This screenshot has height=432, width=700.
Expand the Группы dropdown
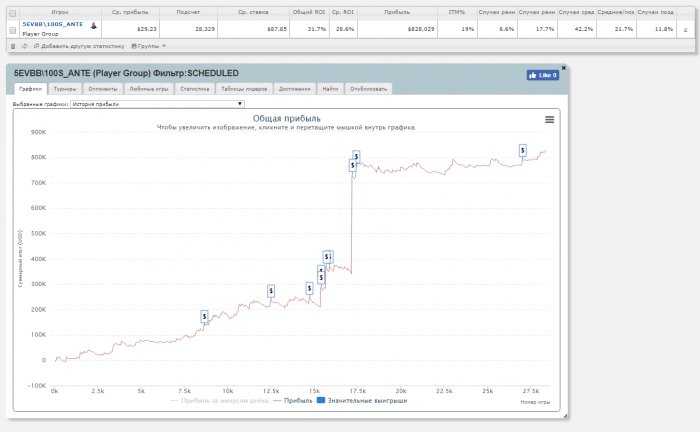pos(149,46)
